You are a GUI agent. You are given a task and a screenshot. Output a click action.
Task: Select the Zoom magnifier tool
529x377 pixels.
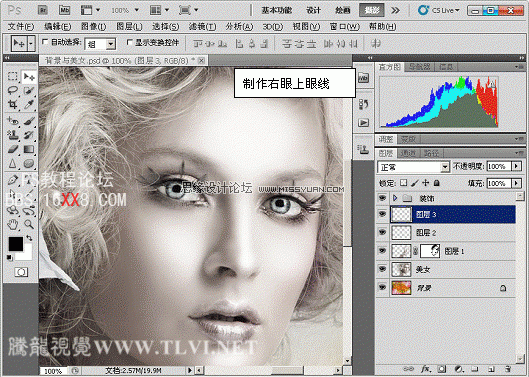pyautogui.click(x=29, y=224)
